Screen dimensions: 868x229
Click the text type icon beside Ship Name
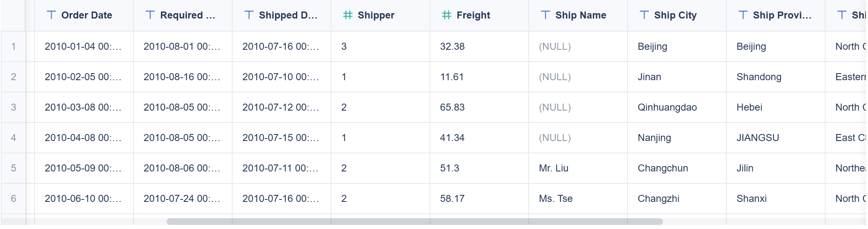pyautogui.click(x=546, y=15)
